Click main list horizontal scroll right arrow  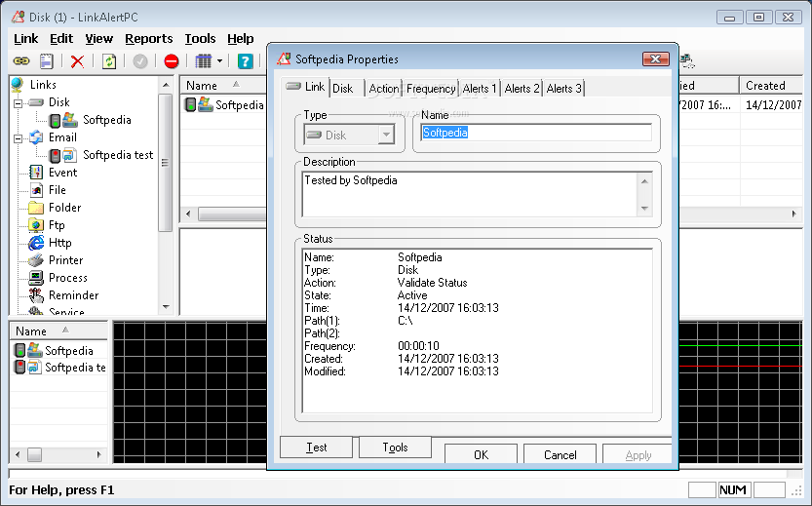[793, 214]
